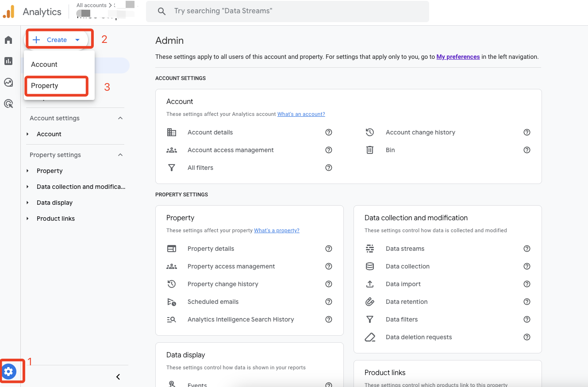The image size is (588, 387).
Task: Open Property access management setting
Action: [231, 266]
